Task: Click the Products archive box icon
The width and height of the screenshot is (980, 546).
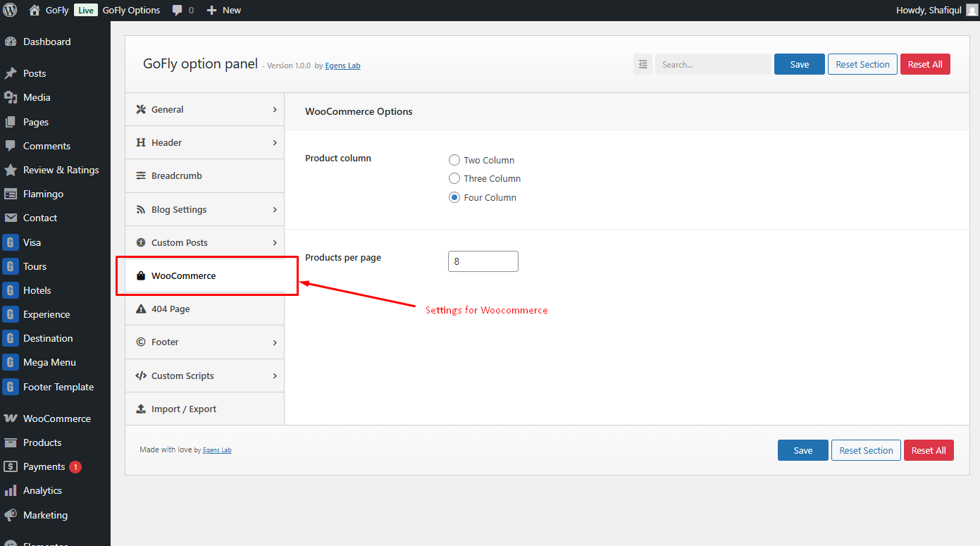Action: pos(11,442)
